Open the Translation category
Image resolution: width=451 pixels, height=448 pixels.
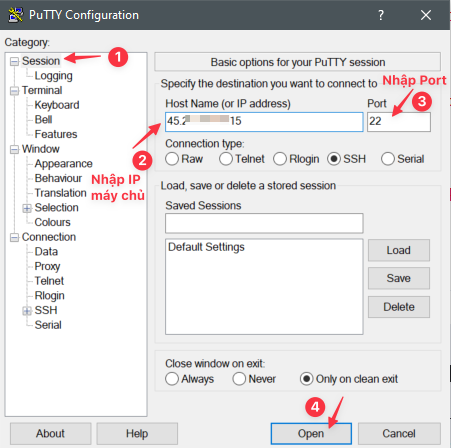[x=61, y=193]
